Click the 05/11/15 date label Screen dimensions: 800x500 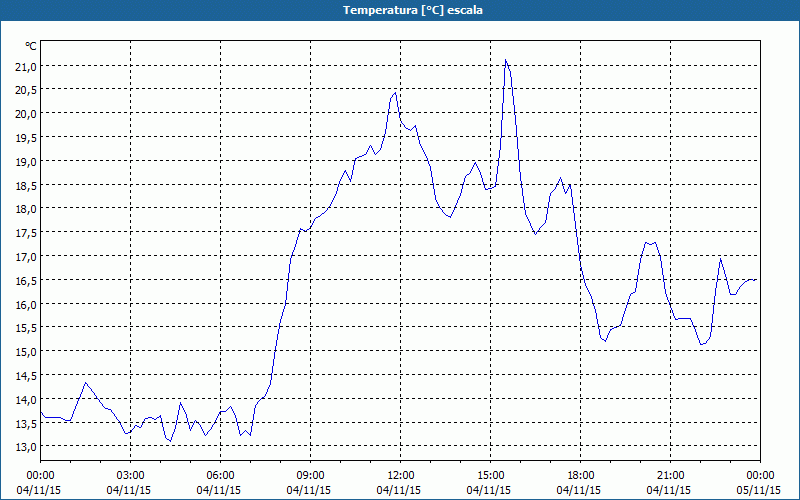tap(759, 490)
